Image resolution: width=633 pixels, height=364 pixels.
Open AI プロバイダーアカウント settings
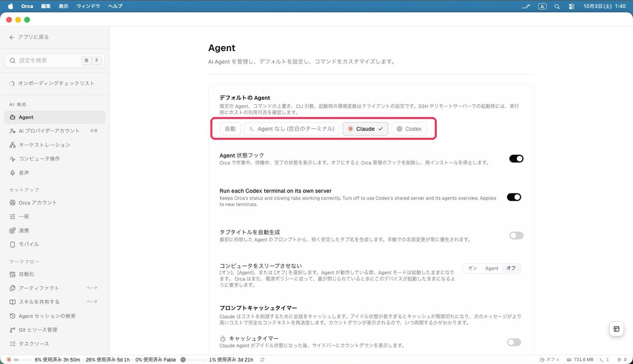pyautogui.click(x=55, y=131)
